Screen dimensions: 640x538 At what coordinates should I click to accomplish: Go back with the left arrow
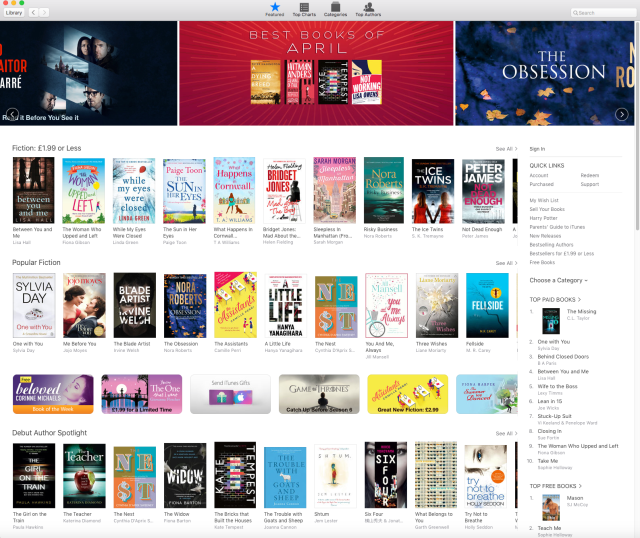click(33, 13)
